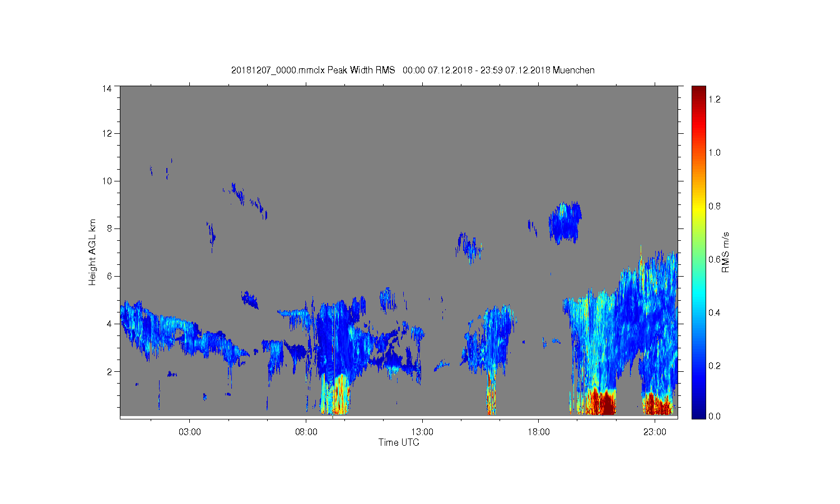
Task: Click the plot title starting with 20181207_0000.mmclx
Action: click(x=413, y=71)
